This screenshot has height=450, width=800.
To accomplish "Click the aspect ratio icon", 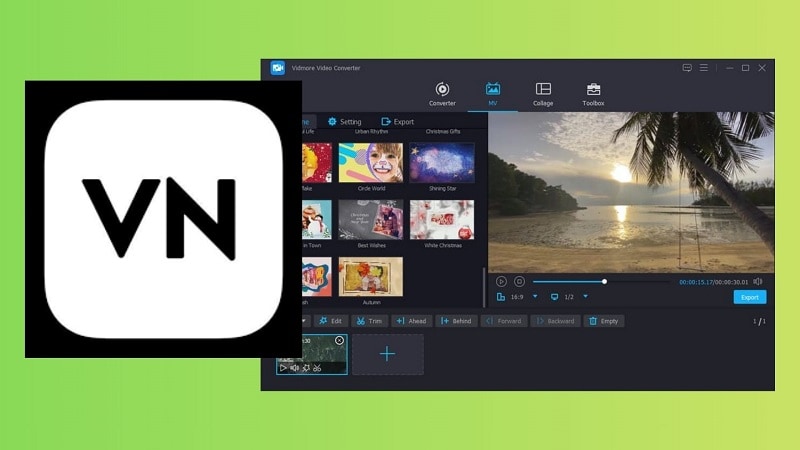I will pos(501,297).
